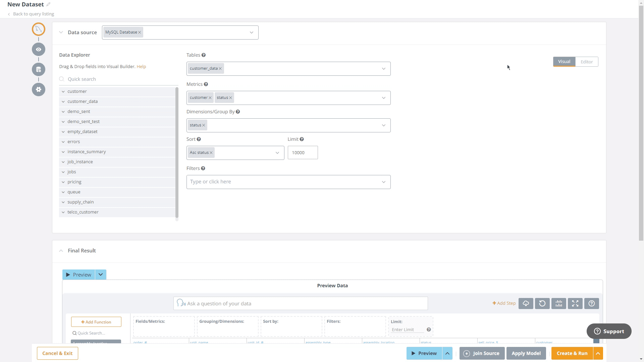Click the refresh/reset icon in preview toolbar
Image resolution: width=644 pixels, height=362 pixels.
[542, 303]
